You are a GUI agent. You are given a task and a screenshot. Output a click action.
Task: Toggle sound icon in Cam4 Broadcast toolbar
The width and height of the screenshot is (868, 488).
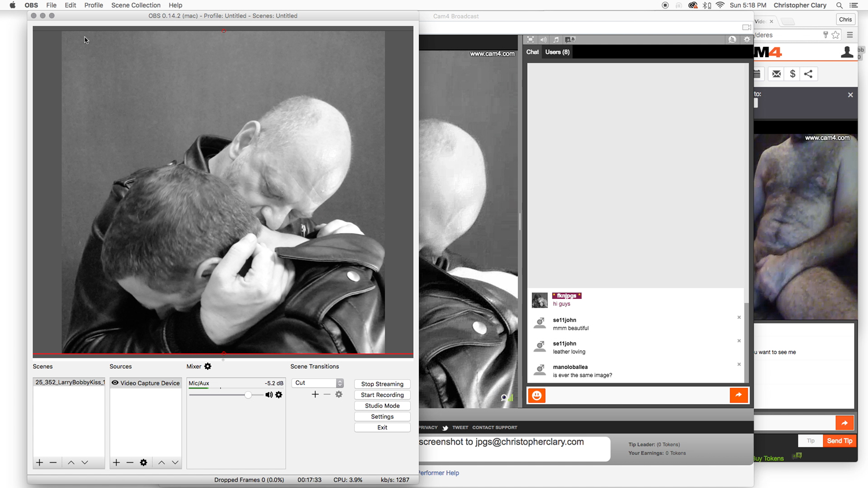point(543,39)
